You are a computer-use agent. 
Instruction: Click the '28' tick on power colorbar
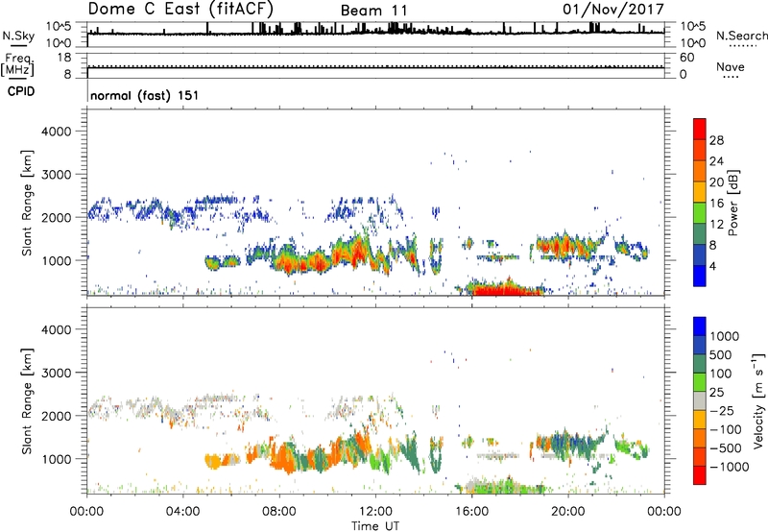716,140
